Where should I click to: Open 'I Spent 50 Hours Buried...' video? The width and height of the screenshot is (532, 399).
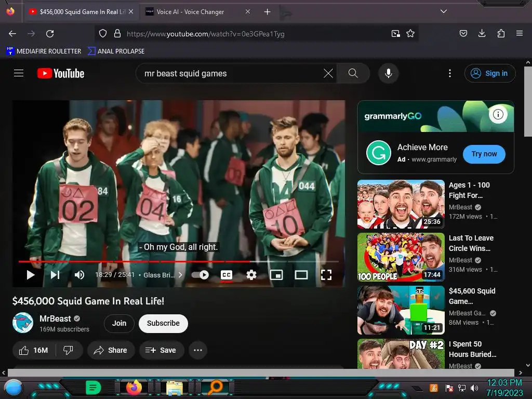point(472,349)
